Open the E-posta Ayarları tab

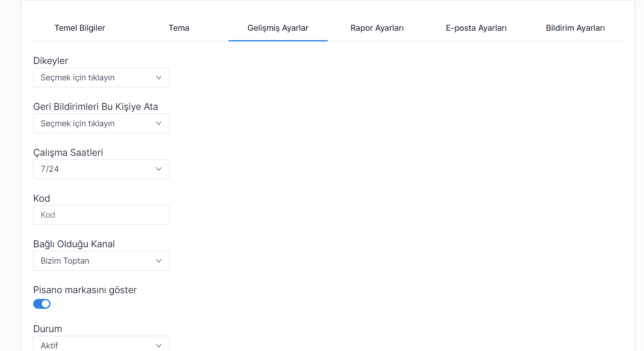pyautogui.click(x=476, y=28)
